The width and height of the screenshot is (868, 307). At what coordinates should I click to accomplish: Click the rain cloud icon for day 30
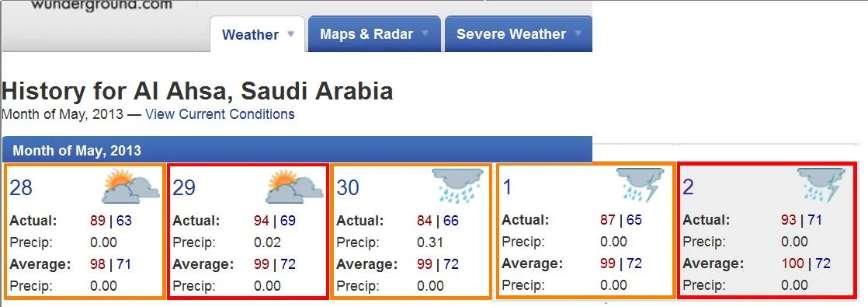pos(458,186)
